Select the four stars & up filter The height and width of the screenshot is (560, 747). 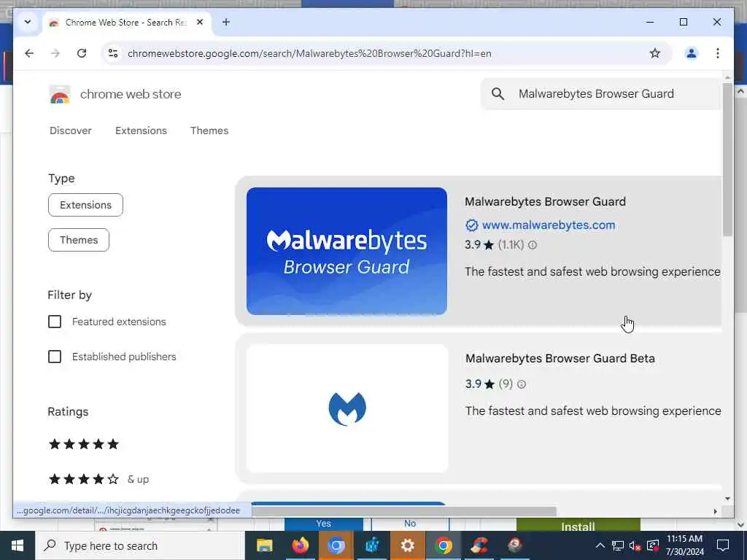click(99, 479)
